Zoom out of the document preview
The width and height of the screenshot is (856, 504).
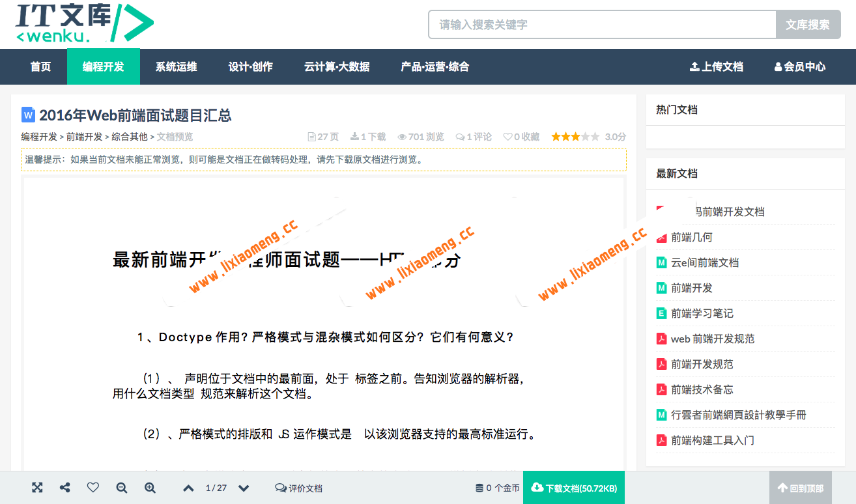click(121, 487)
